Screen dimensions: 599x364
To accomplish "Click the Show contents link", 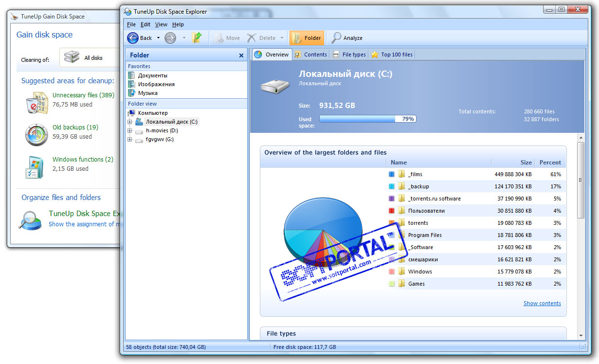I will click(542, 303).
